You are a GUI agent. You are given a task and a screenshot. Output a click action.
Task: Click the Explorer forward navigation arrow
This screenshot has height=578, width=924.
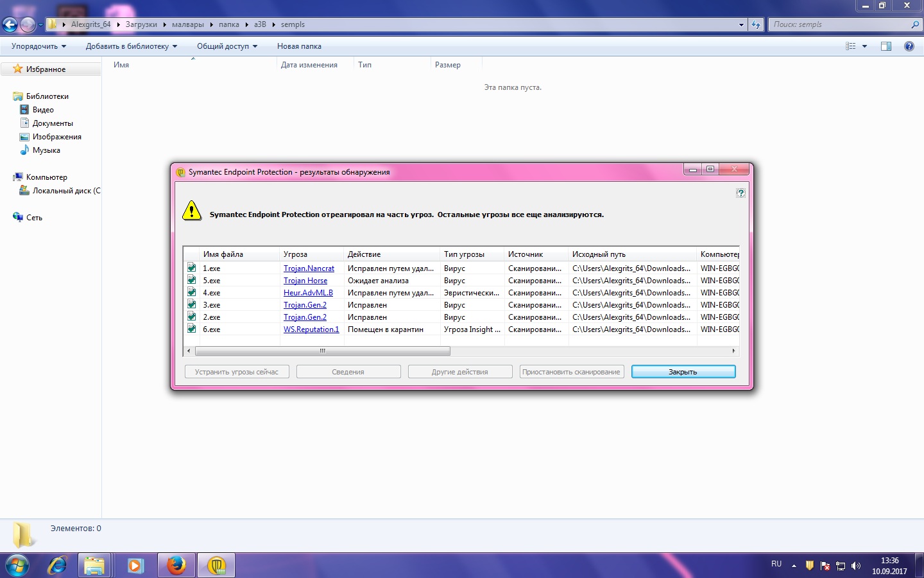pyautogui.click(x=28, y=25)
